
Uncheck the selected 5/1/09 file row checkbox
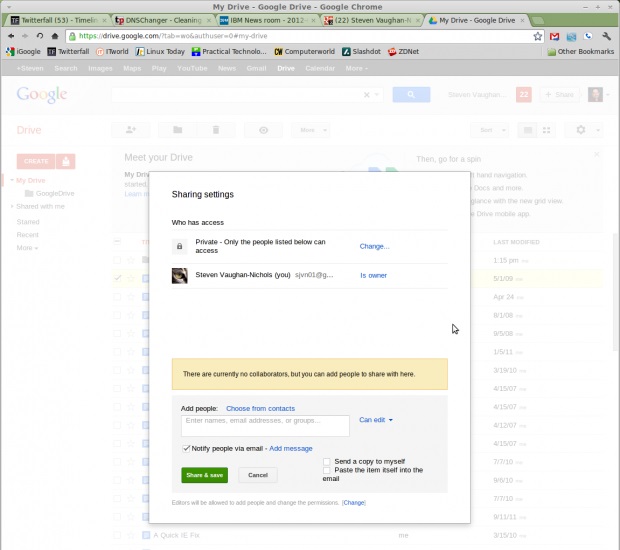(117, 278)
